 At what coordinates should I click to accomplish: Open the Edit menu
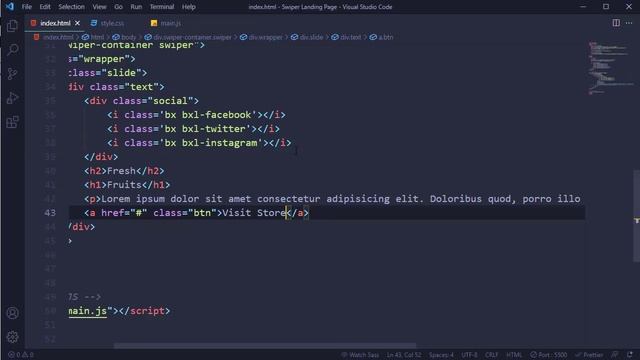coord(45,7)
